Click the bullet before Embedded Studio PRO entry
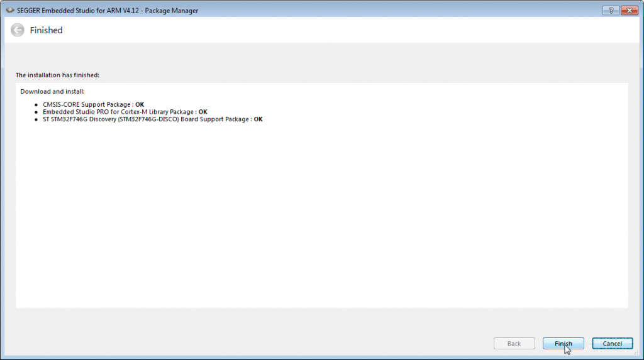The height and width of the screenshot is (360, 644). (x=36, y=112)
